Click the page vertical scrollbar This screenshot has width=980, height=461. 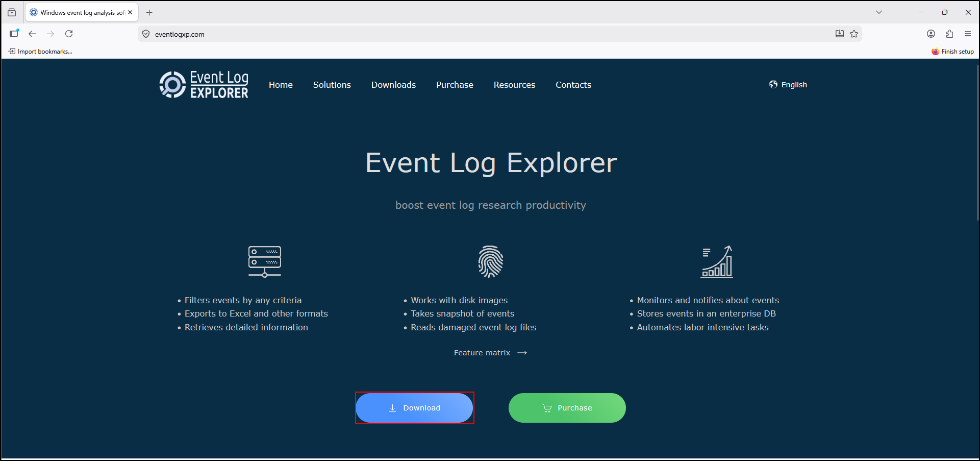tap(977, 143)
